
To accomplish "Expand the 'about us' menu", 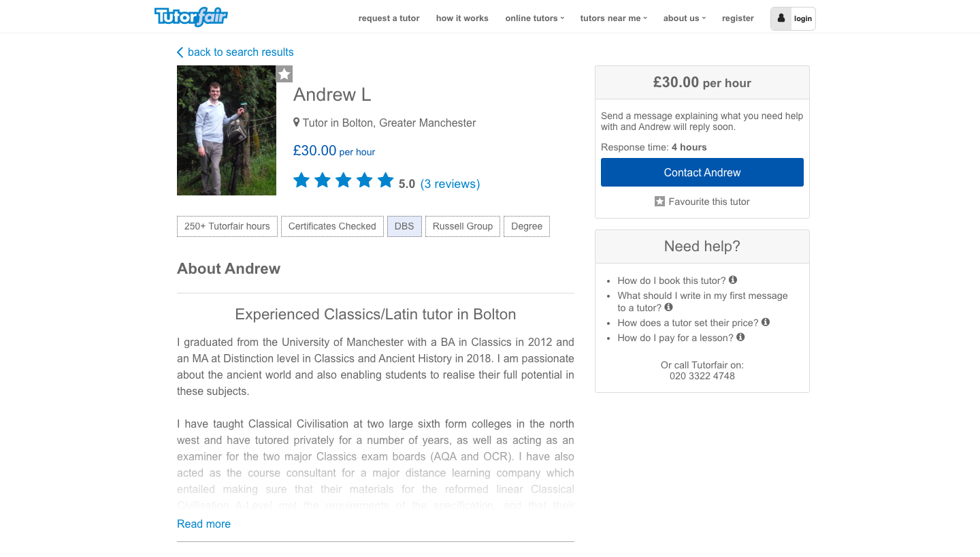I will tap(684, 18).
